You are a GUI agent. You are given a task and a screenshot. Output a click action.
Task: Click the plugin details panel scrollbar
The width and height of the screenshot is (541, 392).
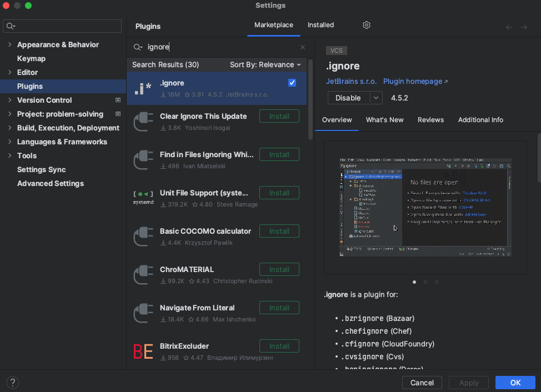[539, 158]
